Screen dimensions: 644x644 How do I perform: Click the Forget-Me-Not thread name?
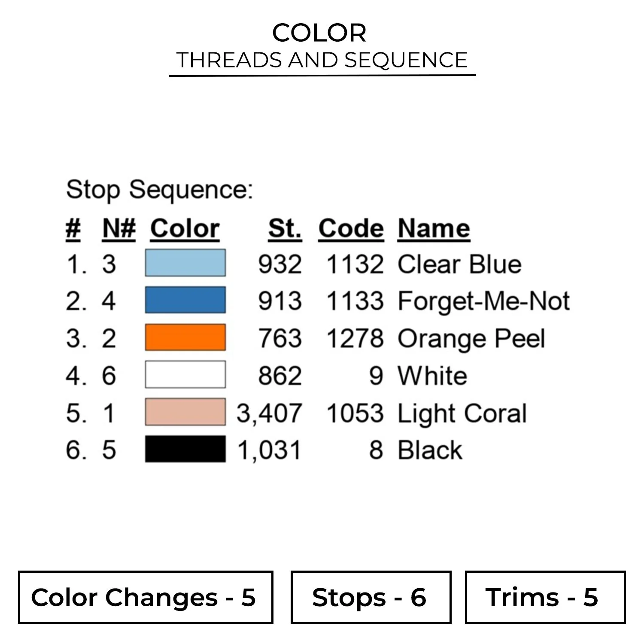click(483, 301)
